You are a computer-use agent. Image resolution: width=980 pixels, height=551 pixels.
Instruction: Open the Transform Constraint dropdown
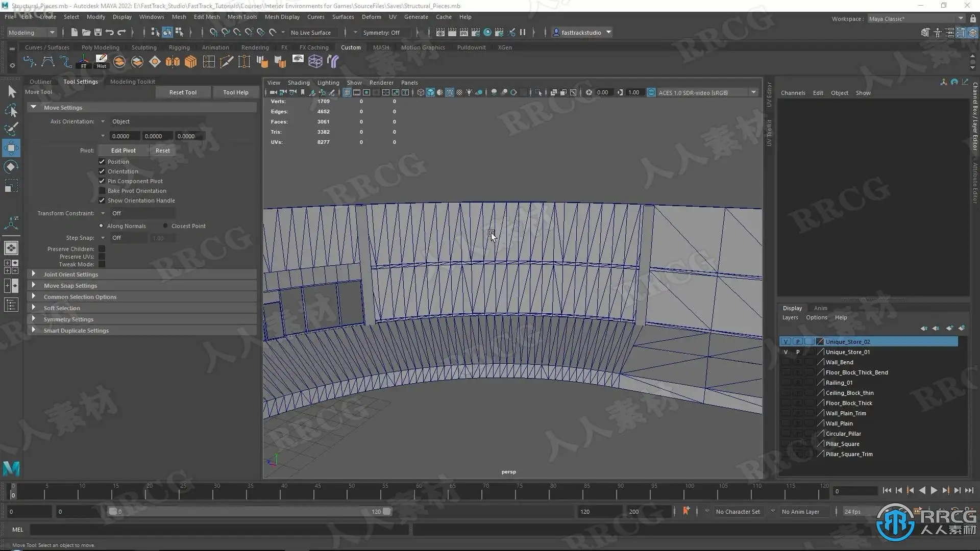pos(138,213)
